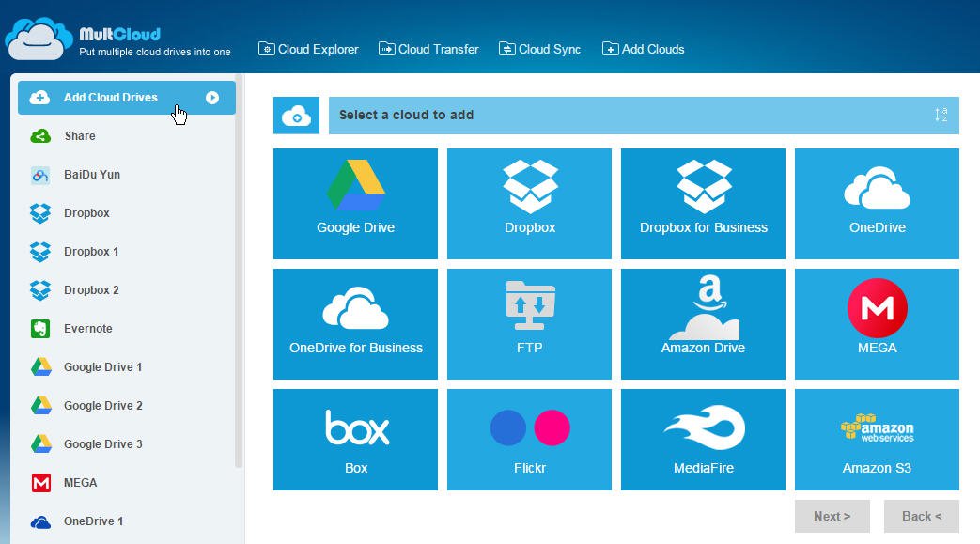Open Google Drive 3 in sidebar
The image size is (980, 544).
click(x=126, y=444)
